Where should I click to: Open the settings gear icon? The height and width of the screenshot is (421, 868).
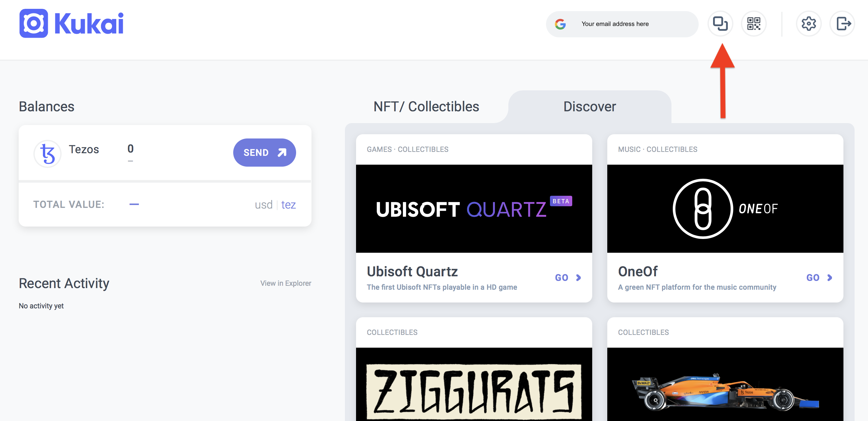pos(808,24)
